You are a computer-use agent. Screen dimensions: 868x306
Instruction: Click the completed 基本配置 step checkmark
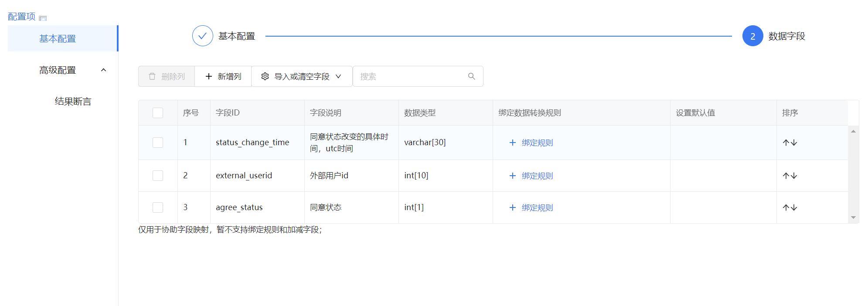[202, 36]
